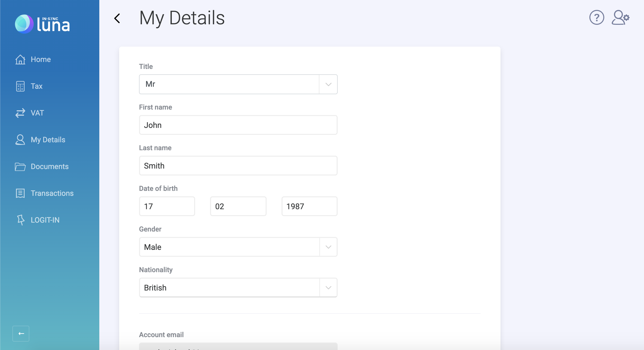Image resolution: width=644 pixels, height=350 pixels.
Task: Click the Home house icon
Action: point(20,59)
